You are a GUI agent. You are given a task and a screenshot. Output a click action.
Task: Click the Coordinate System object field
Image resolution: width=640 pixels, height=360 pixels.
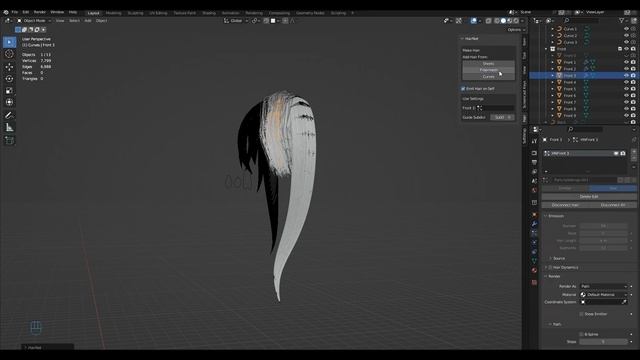[x=603, y=302]
